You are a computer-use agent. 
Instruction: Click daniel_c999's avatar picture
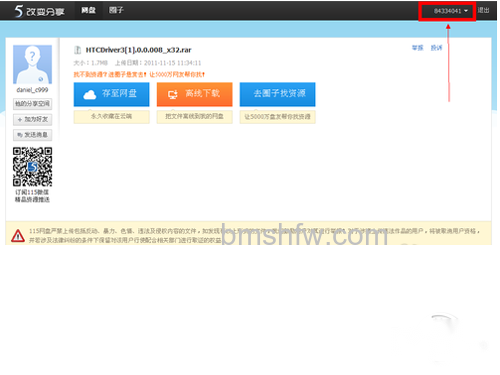(32, 64)
